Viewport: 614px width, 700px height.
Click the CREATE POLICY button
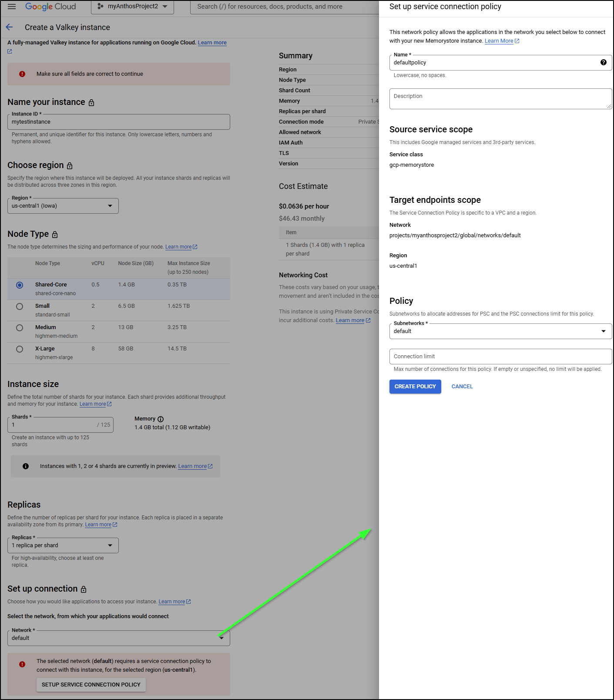point(415,387)
